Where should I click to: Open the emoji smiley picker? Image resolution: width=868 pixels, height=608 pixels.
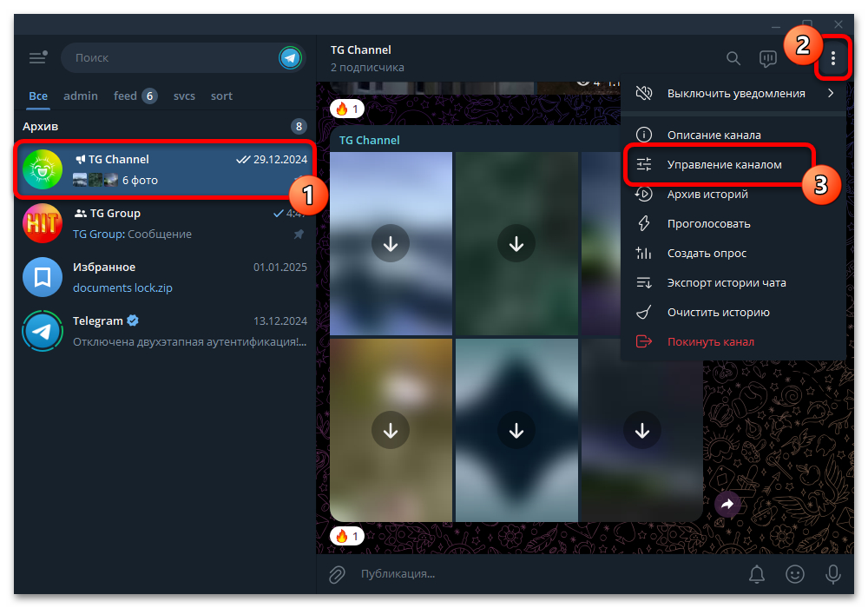[795, 574]
